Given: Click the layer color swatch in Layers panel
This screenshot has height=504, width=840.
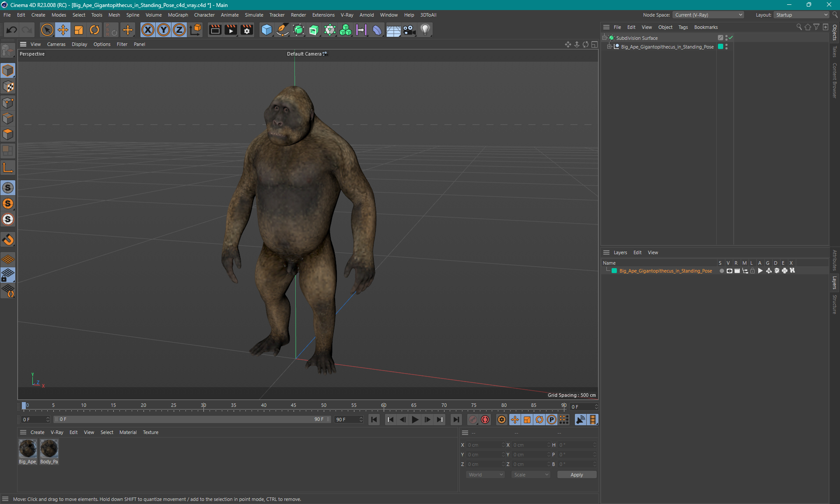Looking at the screenshot, I should coord(614,271).
